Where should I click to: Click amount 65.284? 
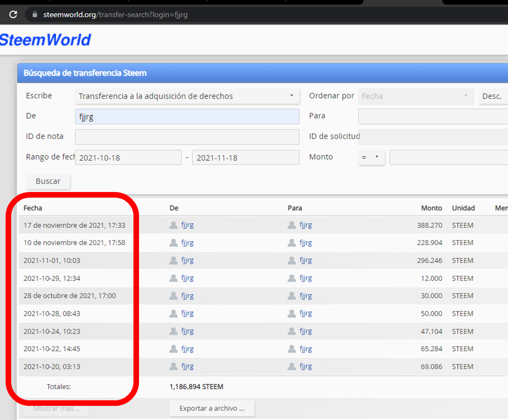432,349
